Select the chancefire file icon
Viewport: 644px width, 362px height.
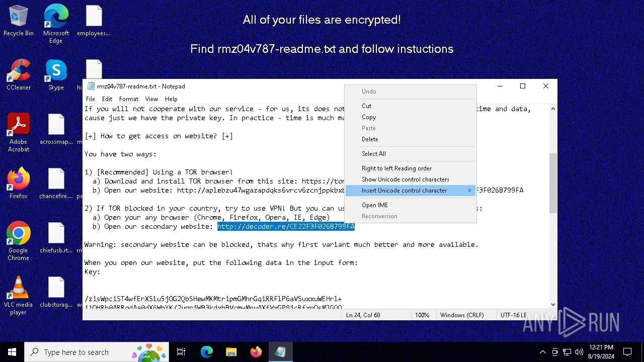tap(56, 184)
